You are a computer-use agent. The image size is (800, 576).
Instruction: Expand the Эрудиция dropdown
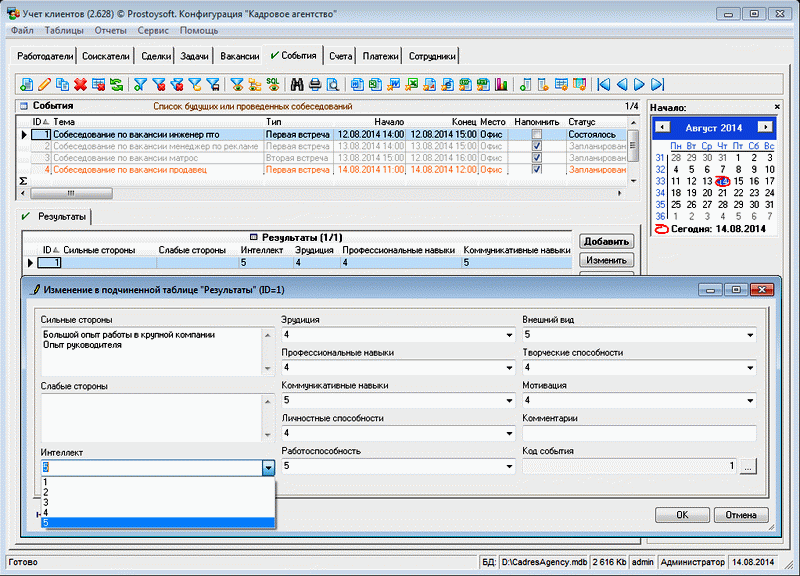(x=508, y=335)
